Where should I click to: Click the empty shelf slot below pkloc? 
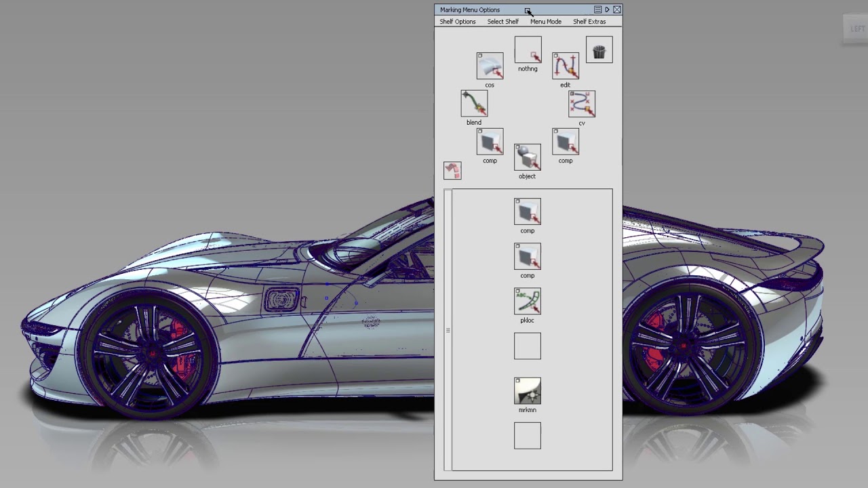pos(527,346)
